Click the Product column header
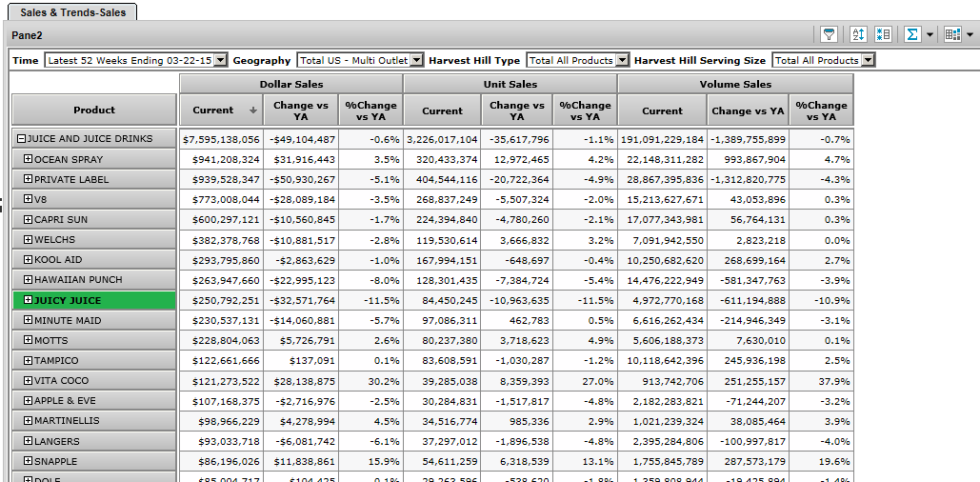 coord(94,110)
